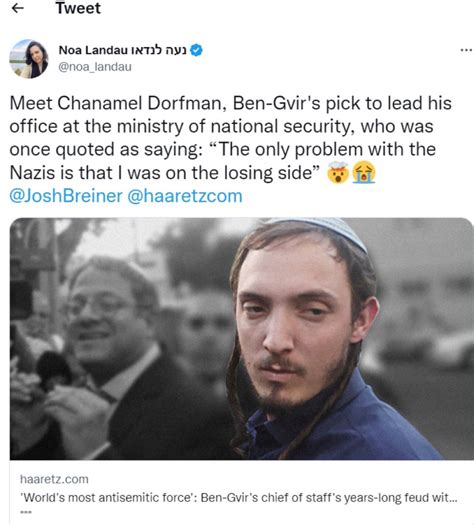The width and height of the screenshot is (474, 525).
Task: Open the @haaretzcom mention
Action: pyautogui.click(x=185, y=196)
